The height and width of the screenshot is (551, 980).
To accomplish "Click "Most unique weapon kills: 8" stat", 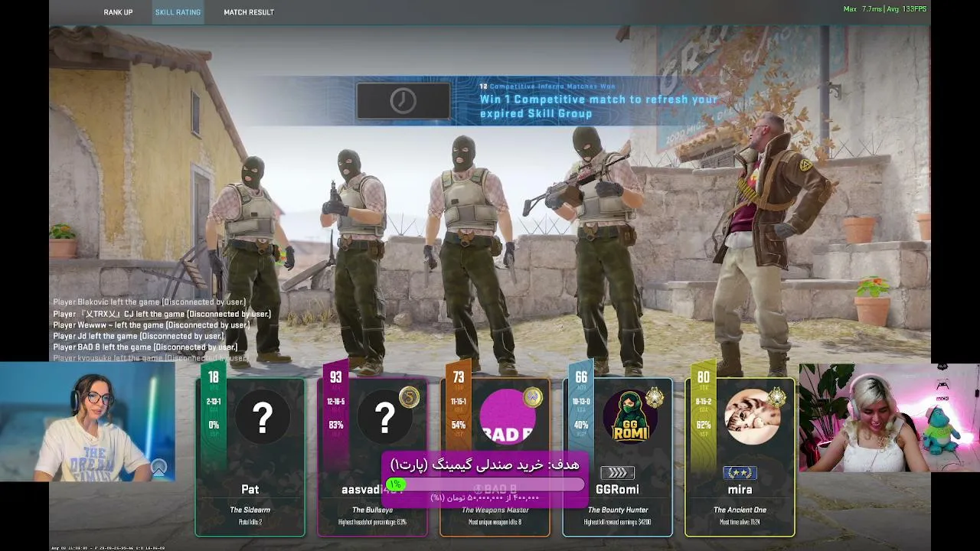I will pos(495,523).
